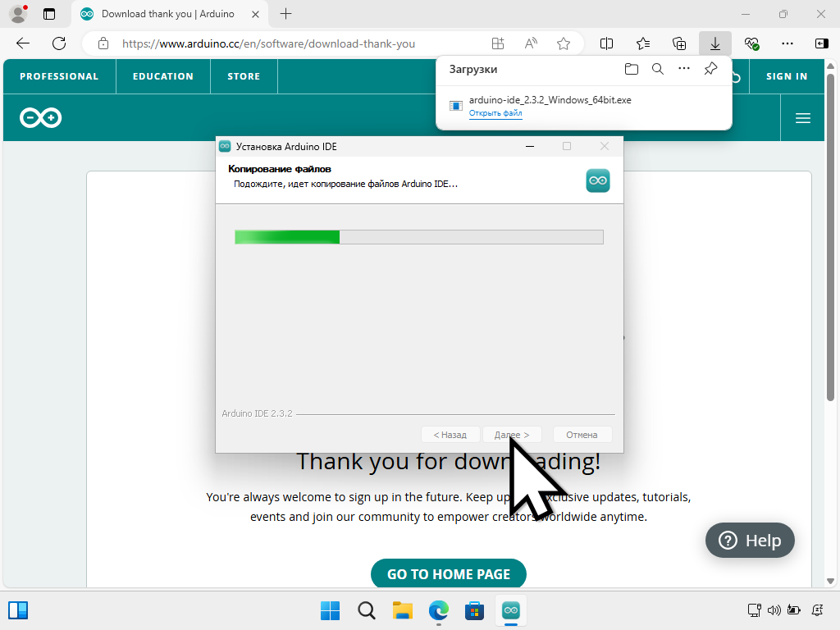Click the 'Далее' button in the installer
The height and width of the screenshot is (630, 840).
coord(512,435)
